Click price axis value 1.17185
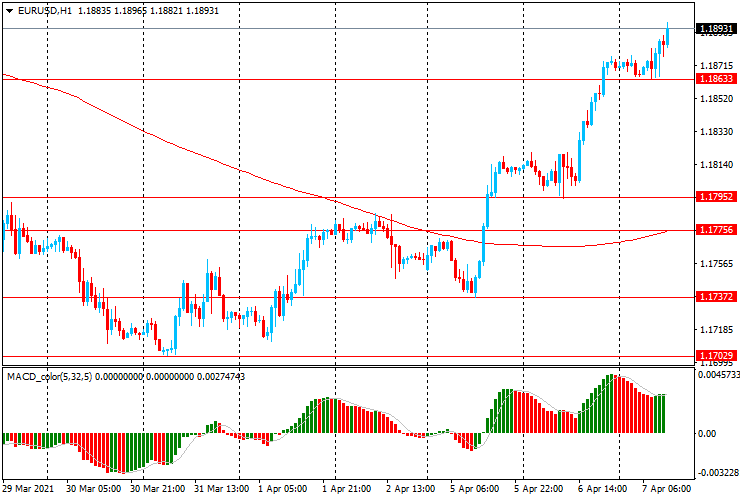The image size is (740, 500). pyautogui.click(x=717, y=330)
